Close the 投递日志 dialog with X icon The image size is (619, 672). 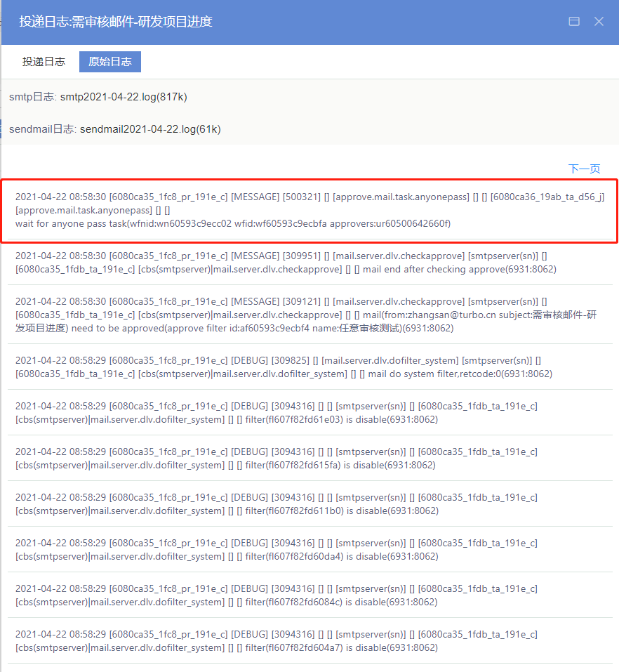pyautogui.click(x=599, y=22)
